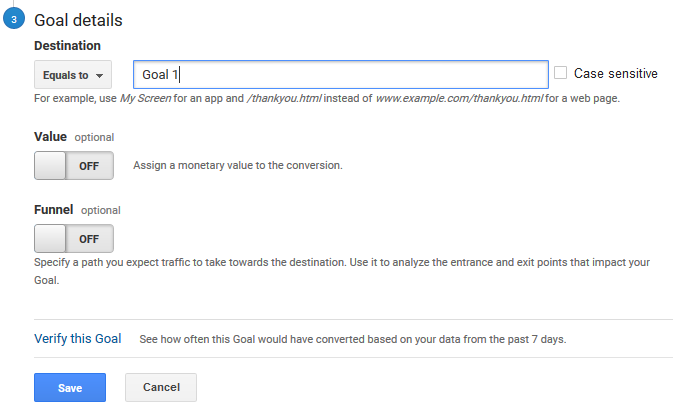This screenshot has width=676, height=407.
Task: Click the slider handle of the Funnel toggle
Action: 50,238
